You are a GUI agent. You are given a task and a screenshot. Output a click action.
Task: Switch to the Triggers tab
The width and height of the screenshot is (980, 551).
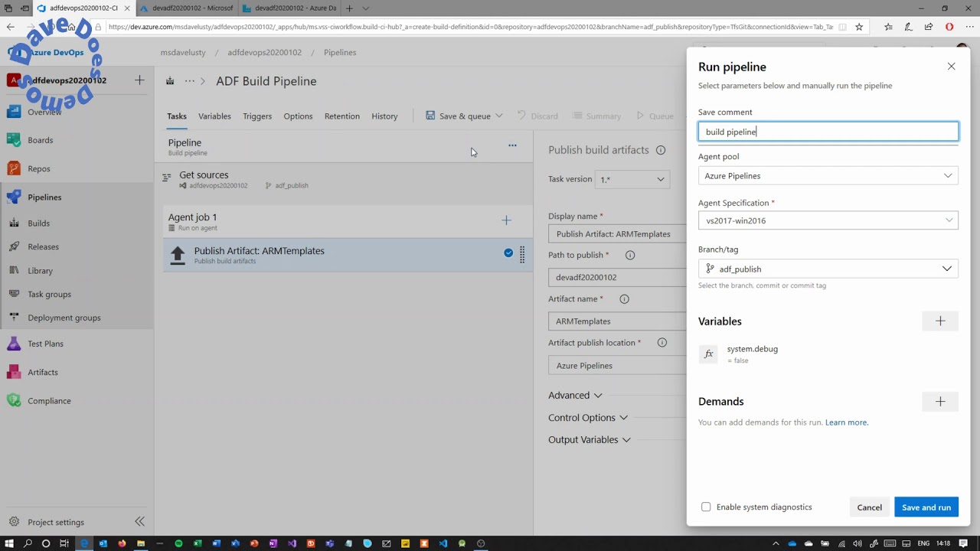(x=257, y=116)
